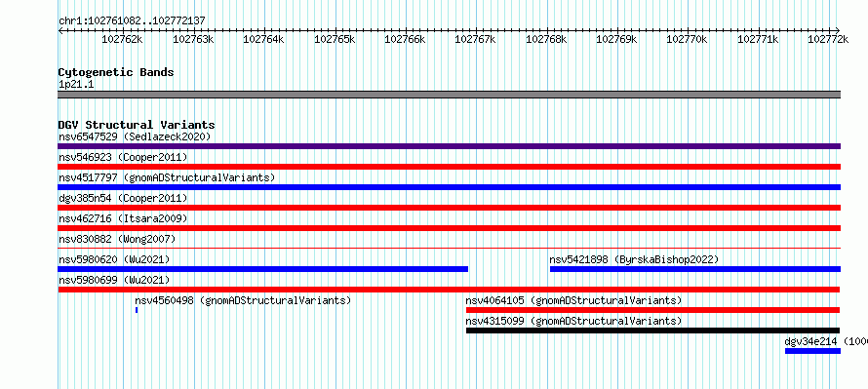Click the red nsv462716 variant bar

click(x=449, y=228)
